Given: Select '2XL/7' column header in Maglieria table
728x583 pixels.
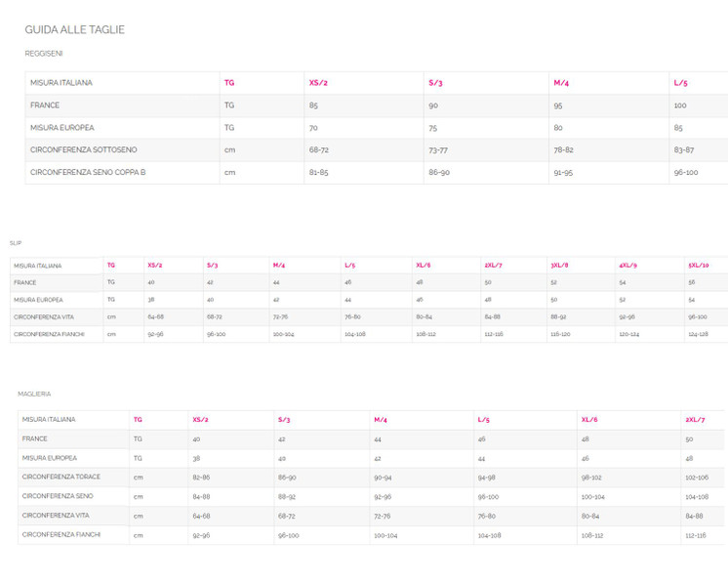Looking at the screenshot, I should [x=695, y=420].
